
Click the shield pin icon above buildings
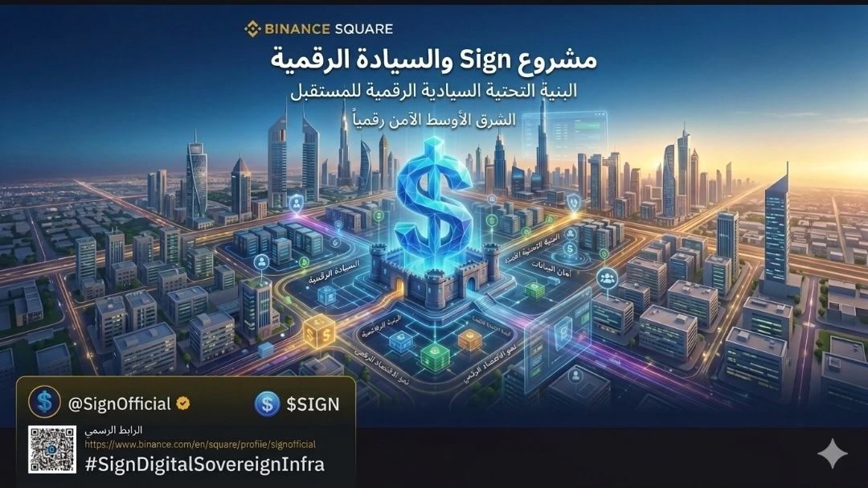(x=574, y=203)
